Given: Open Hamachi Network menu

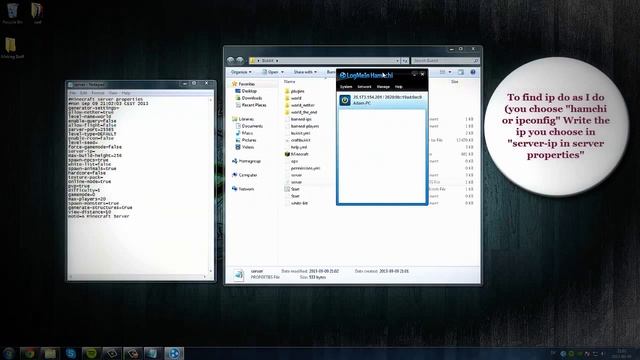Looking at the screenshot, I should [364, 87].
